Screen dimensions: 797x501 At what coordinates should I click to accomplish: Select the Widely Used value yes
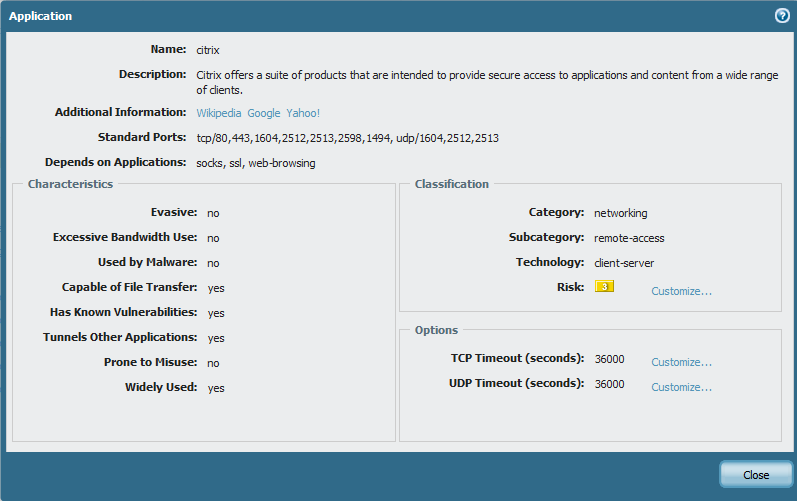point(216,388)
